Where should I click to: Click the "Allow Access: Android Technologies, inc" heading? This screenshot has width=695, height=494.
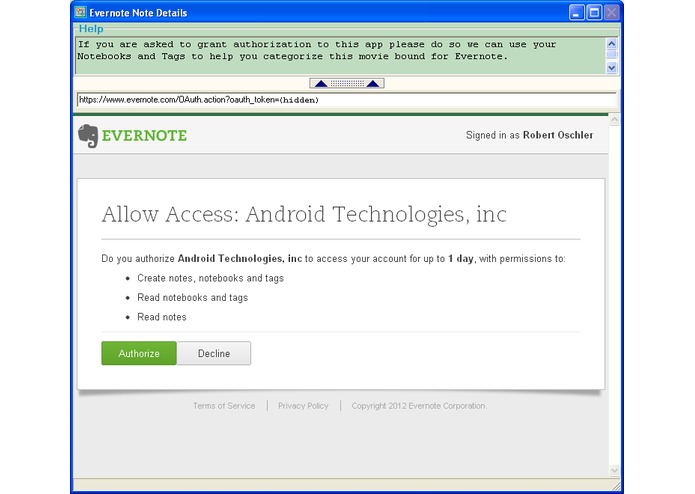(x=304, y=214)
